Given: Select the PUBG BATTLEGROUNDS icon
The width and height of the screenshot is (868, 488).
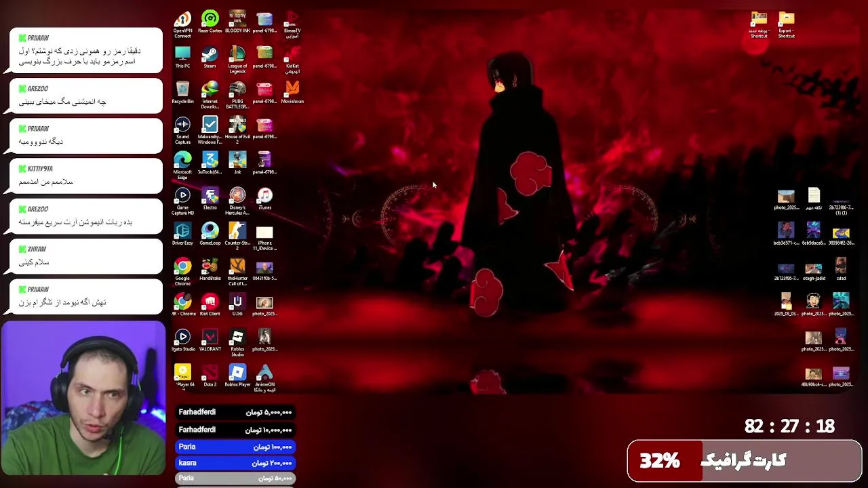Looking at the screenshot, I should (x=237, y=95).
